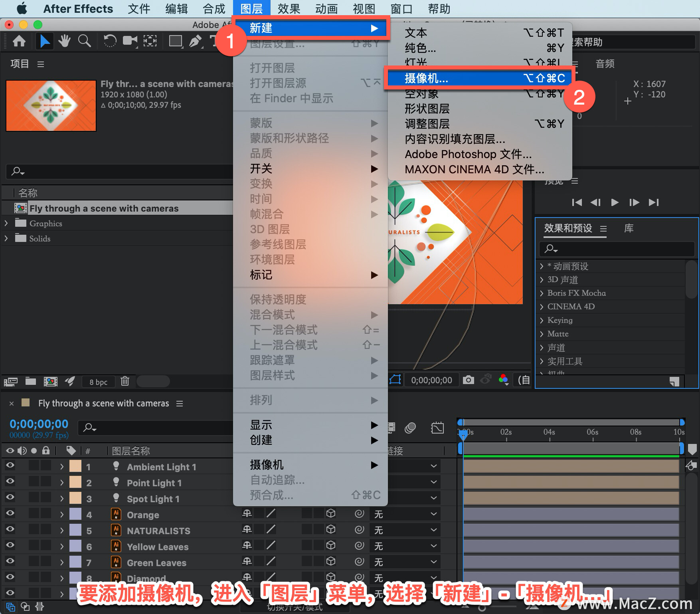
Task: Click the Interpret Footage icon in project panel
Action: [x=11, y=382]
